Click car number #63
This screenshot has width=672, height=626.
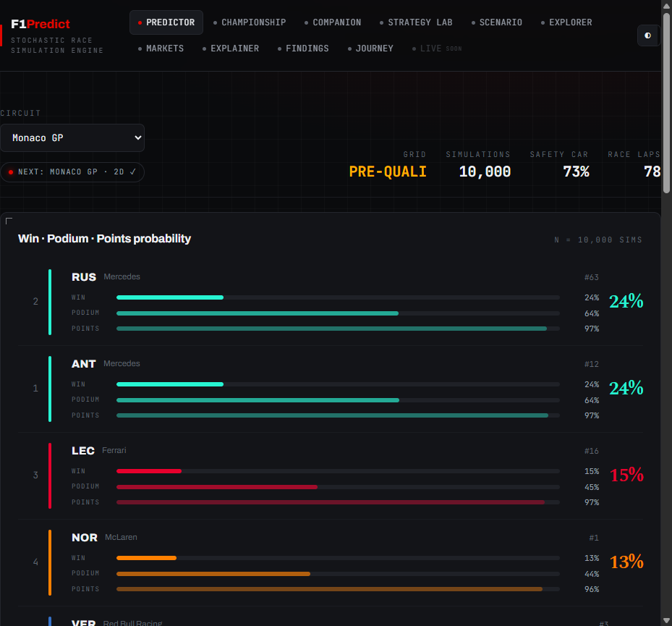(x=592, y=277)
